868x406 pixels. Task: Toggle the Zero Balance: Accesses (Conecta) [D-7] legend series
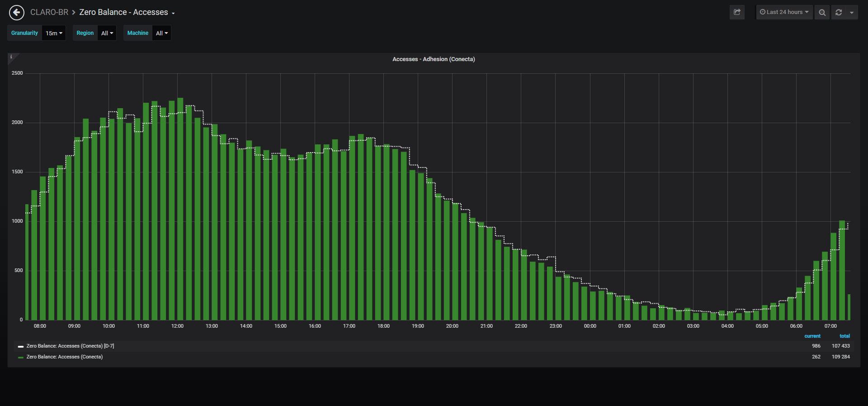coord(70,346)
